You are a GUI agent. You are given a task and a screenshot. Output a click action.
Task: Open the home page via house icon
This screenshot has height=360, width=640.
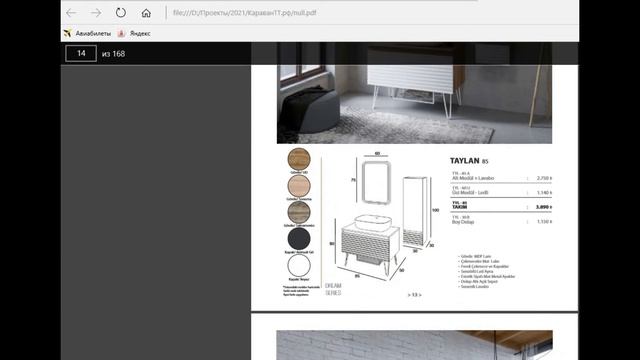point(146,13)
